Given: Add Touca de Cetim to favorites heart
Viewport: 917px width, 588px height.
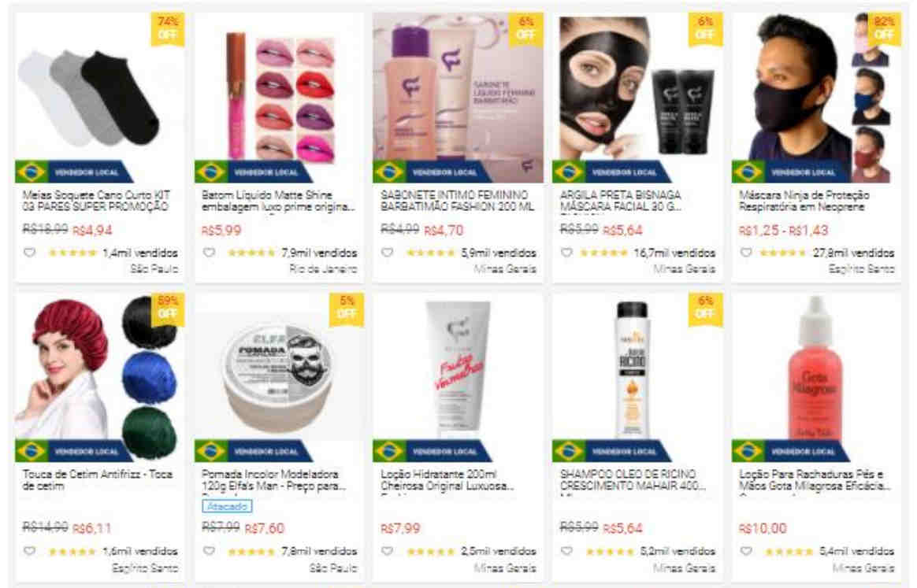Looking at the screenshot, I should pos(29,550).
